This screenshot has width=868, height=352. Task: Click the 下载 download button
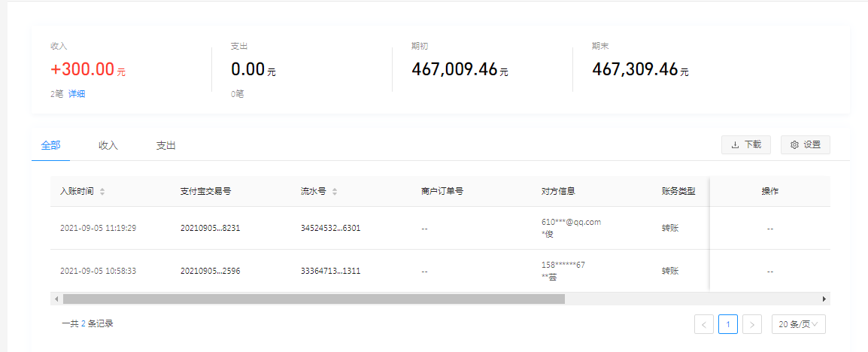(x=745, y=145)
